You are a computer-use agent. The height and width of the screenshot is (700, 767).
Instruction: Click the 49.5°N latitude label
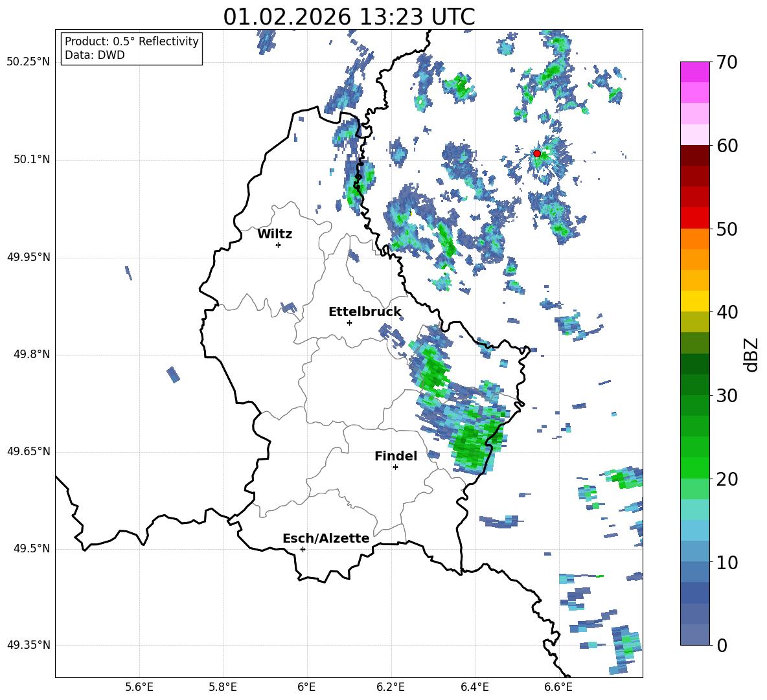(32, 548)
